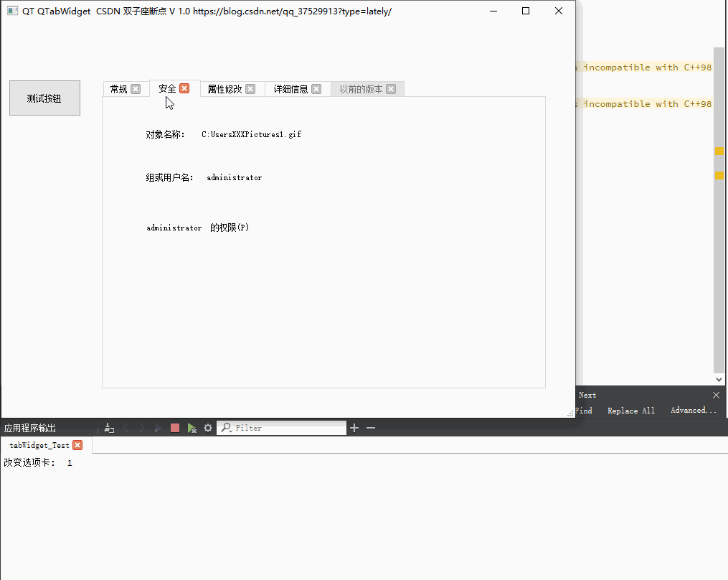Focus the Filter input field
The height and width of the screenshot is (580, 728).
coord(281,428)
